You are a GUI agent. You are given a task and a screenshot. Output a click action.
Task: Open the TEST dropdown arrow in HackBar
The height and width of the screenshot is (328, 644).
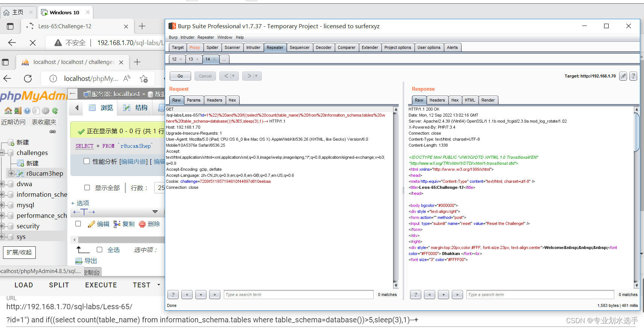pyautogui.click(x=159, y=285)
